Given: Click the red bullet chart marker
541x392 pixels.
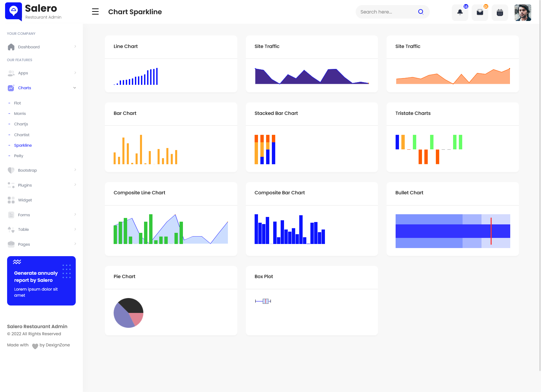Looking at the screenshot, I should tap(491, 231).
